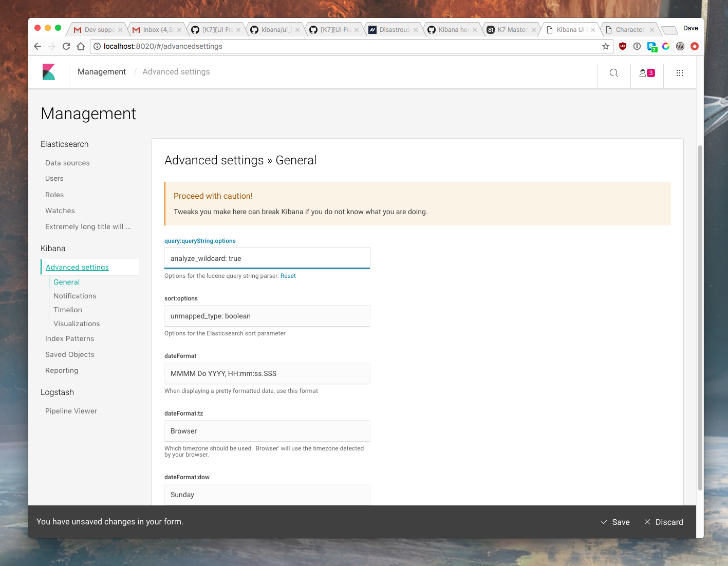Screen dimensions: 728x566
Task: Reset the query string options
Action: pos(288,276)
